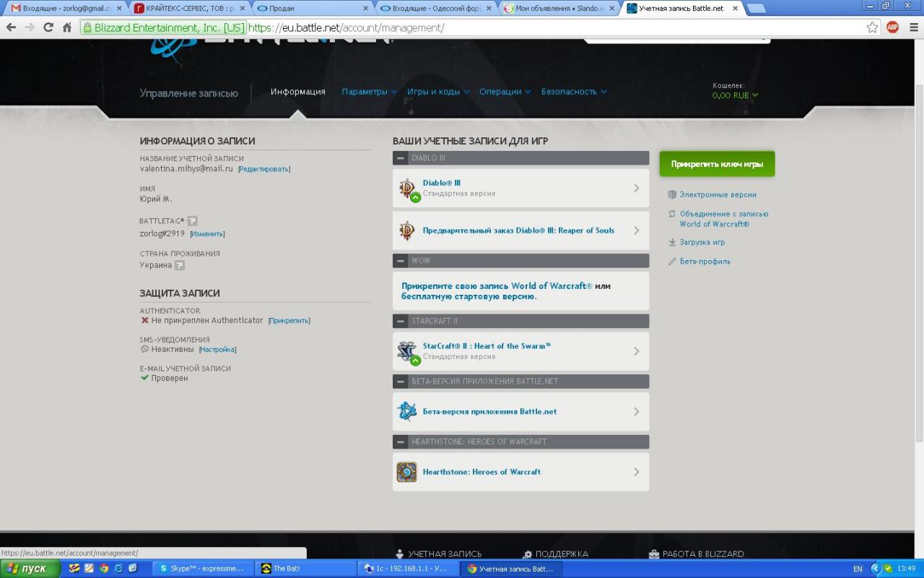Click the Battle.net beta app icon

pyautogui.click(x=407, y=411)
